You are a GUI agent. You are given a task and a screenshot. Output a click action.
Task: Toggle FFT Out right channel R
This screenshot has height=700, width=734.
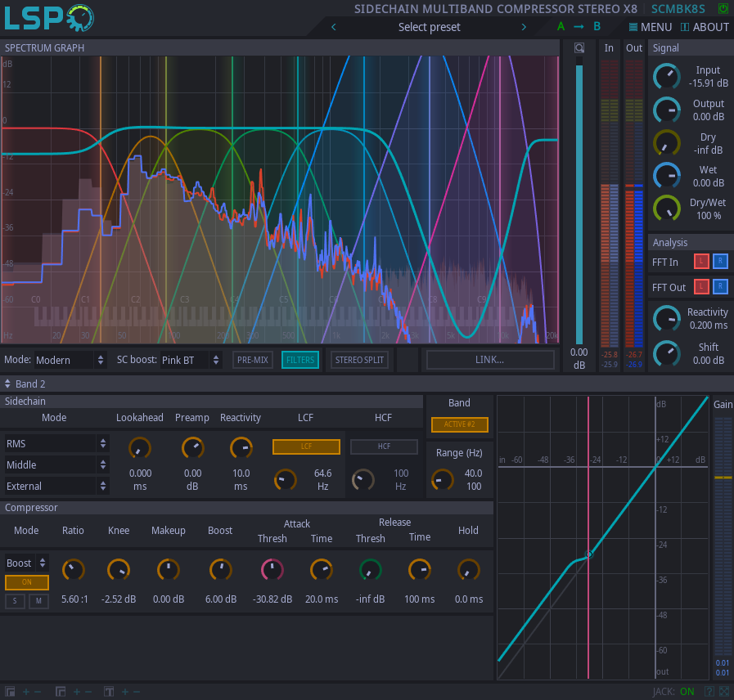tap(720, 286)
